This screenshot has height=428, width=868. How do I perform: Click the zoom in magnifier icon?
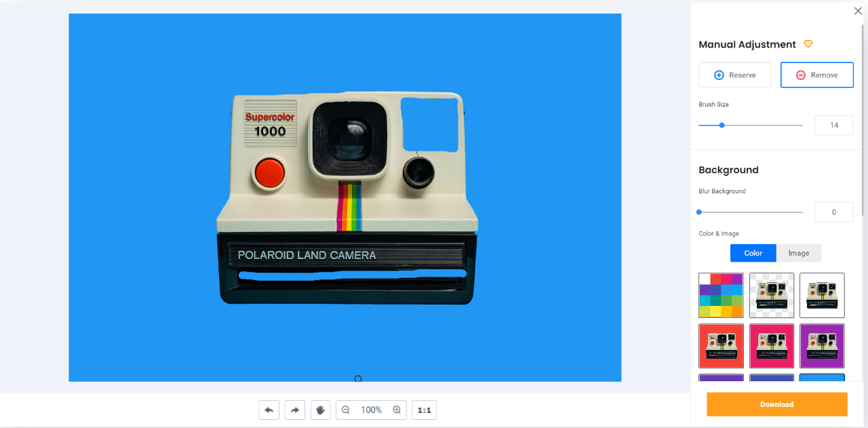click(x=397, y=410)
